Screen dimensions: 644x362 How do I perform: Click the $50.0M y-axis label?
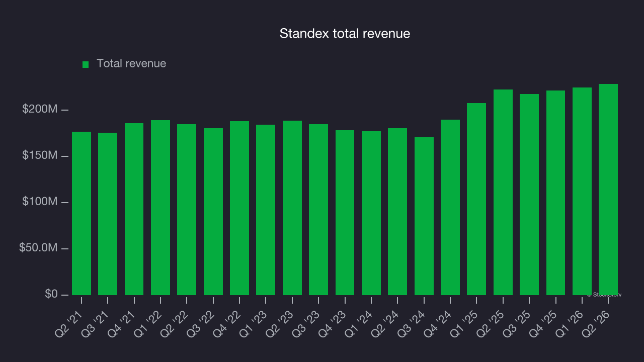click(x=38, y=248)
